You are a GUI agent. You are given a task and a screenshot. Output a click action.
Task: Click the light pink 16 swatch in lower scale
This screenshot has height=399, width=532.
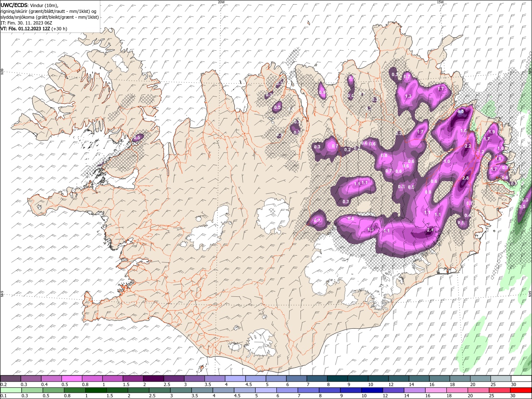pos(436,390)
